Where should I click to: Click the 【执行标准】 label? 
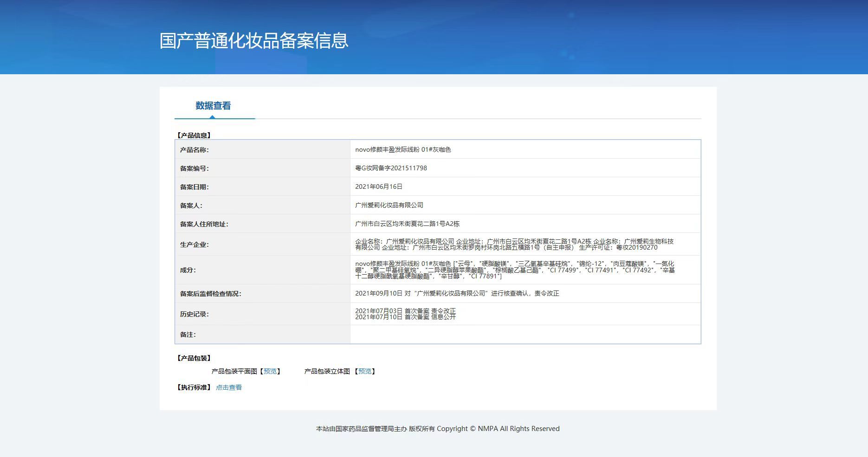tap(194, 387)
